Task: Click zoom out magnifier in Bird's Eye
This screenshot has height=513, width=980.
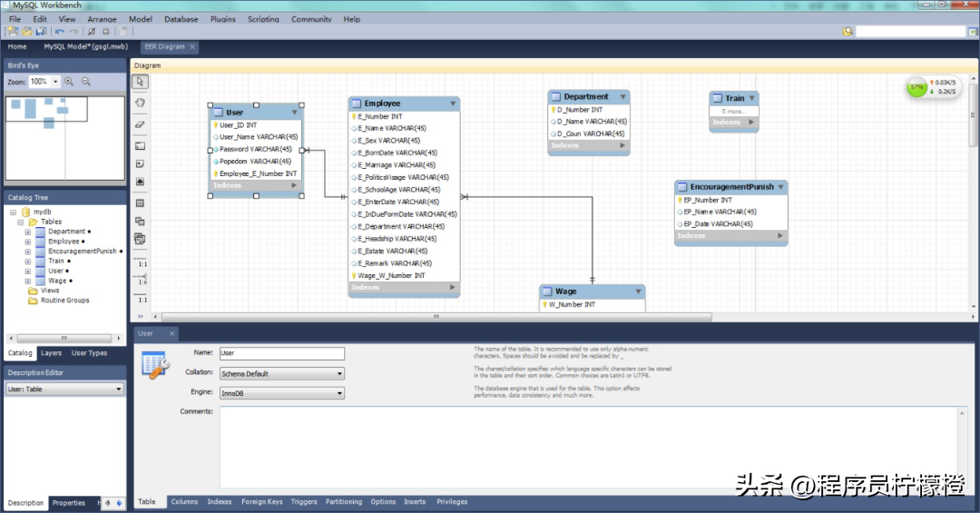Action: point(86,82)
